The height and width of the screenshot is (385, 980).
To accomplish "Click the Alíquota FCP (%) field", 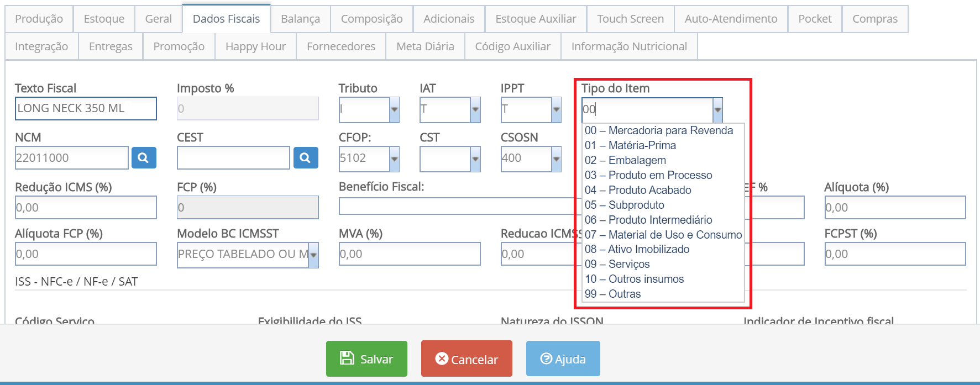I will point(86,254).
